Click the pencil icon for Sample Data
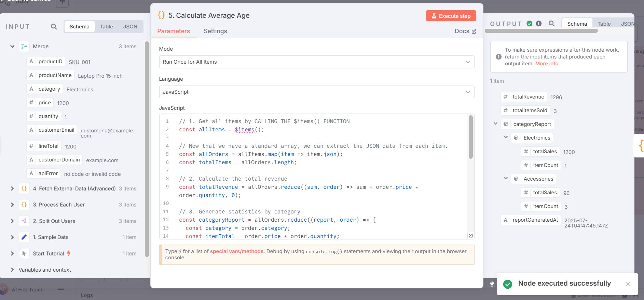This screenshot has width=644, height=300. click(24, 237)
